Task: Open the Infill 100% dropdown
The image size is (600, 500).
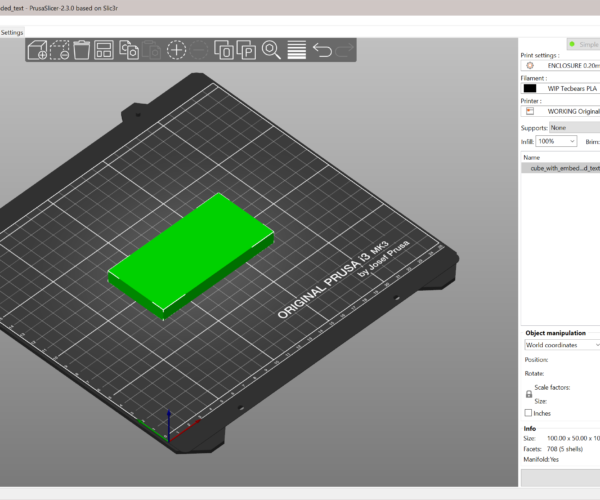Action: tap(556, 141)
